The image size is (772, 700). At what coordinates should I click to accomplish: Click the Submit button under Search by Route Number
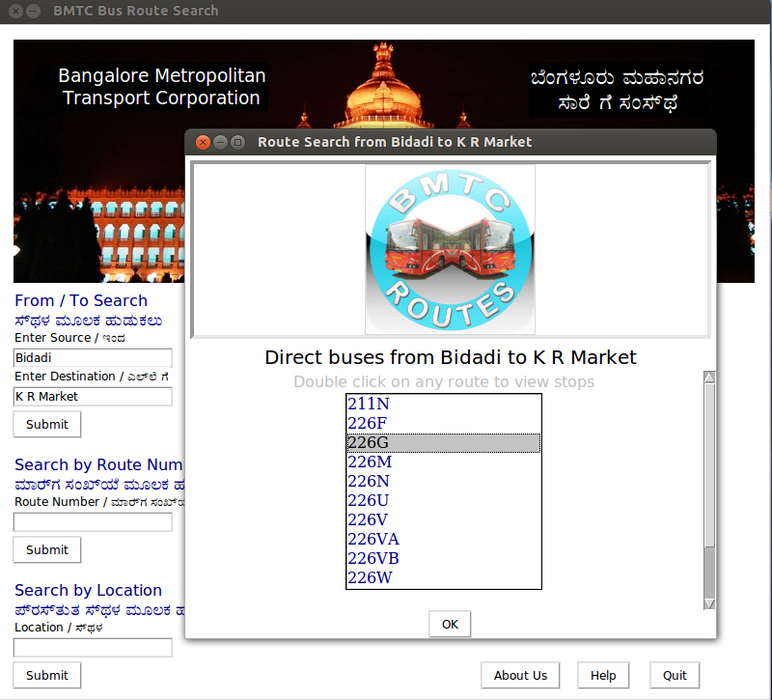[x=46, y=549]
